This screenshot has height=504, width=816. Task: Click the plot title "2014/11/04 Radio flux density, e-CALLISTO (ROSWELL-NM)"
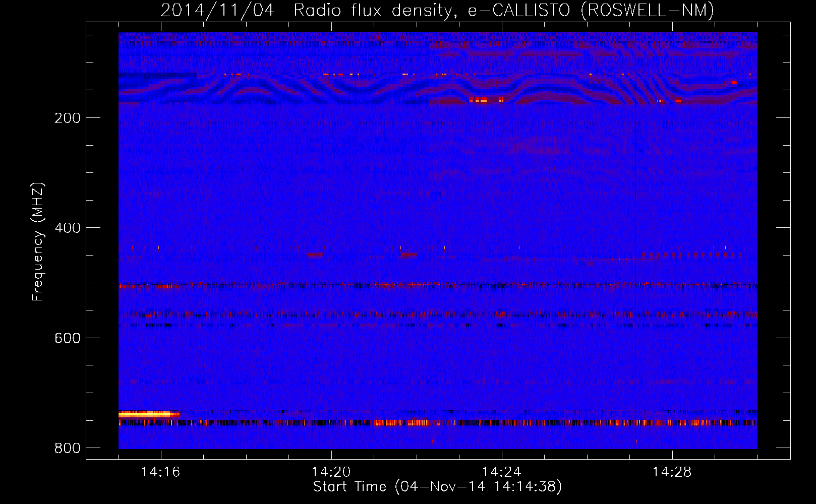(x=437, y=10)
